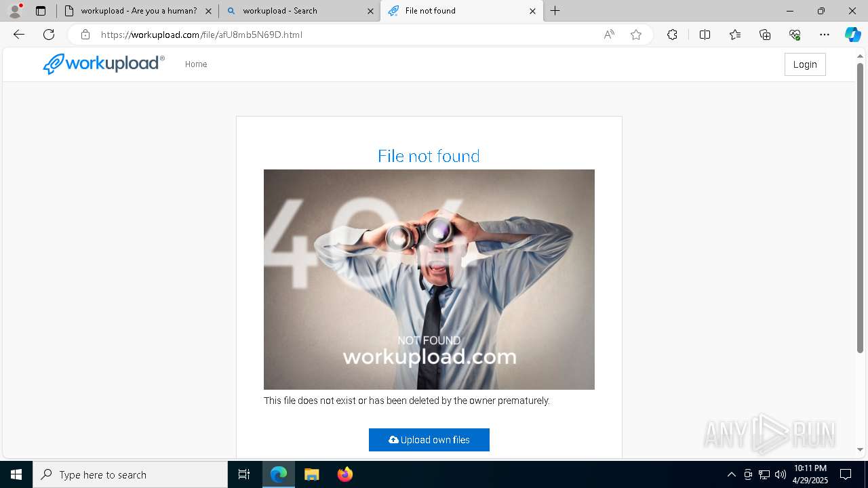Image resolution: width=868 pixels, height=488 pixels.
Task: Click the workupload logo
Action: (104, 64)
